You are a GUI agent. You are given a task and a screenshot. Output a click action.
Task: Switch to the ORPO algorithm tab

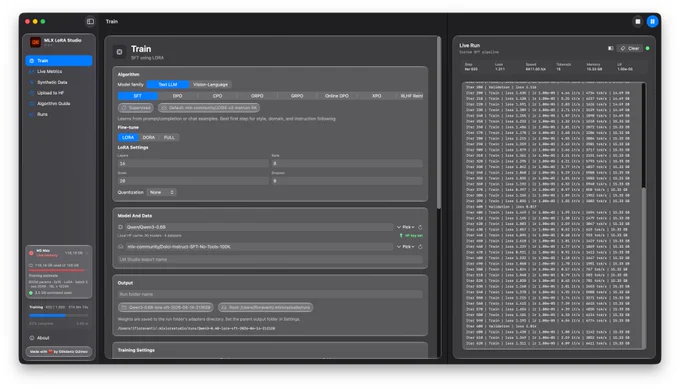257,96
